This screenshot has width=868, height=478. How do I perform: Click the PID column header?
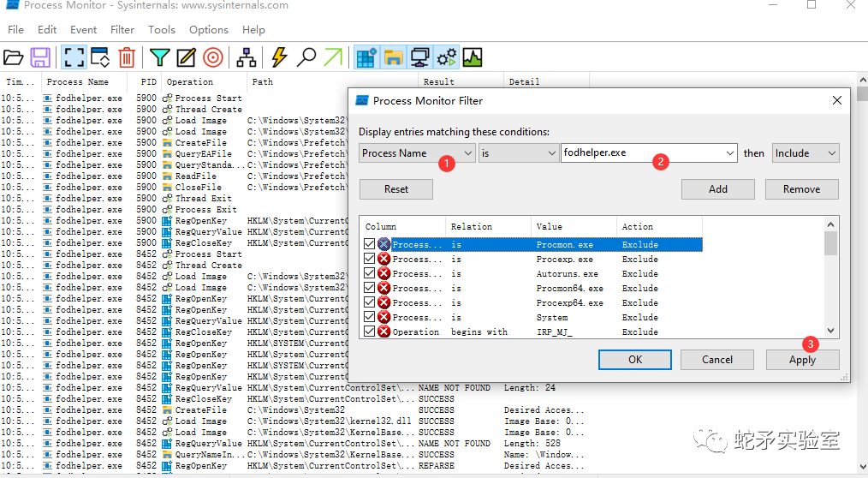point(145,82)
